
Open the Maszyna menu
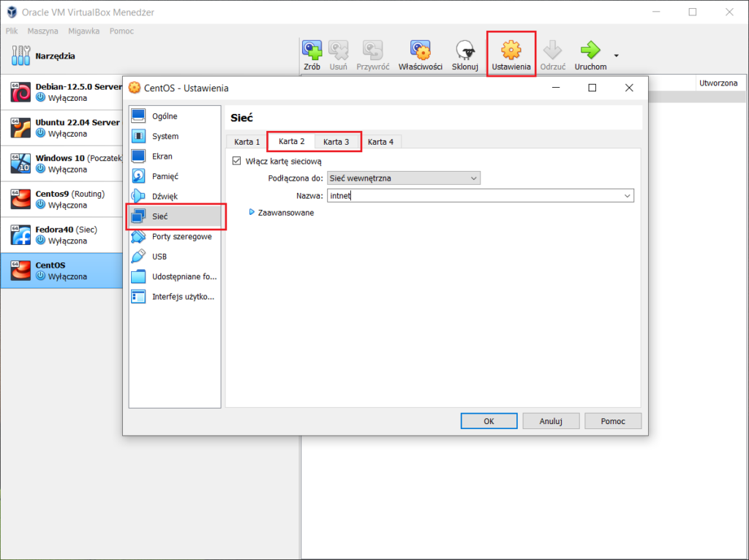[x=42, y=31]
